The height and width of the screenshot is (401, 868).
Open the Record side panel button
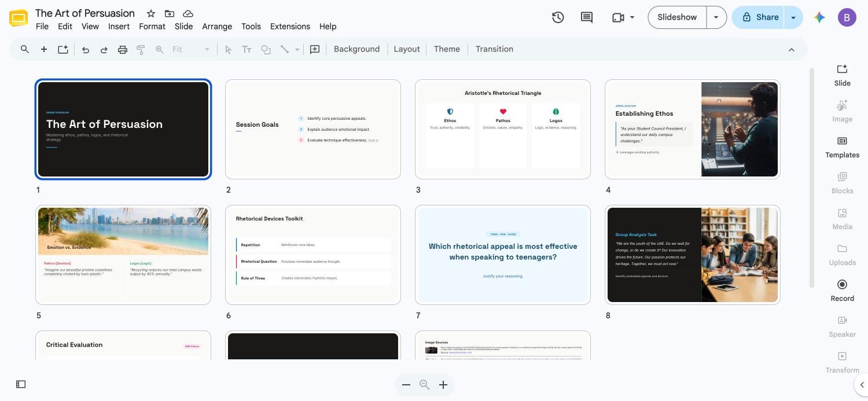[x=843, y=290]
